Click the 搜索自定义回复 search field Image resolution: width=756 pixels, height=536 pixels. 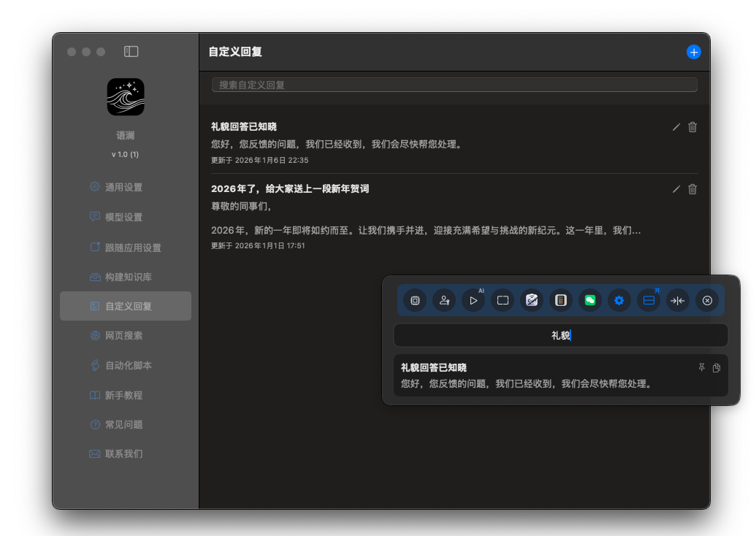(454, 85)
